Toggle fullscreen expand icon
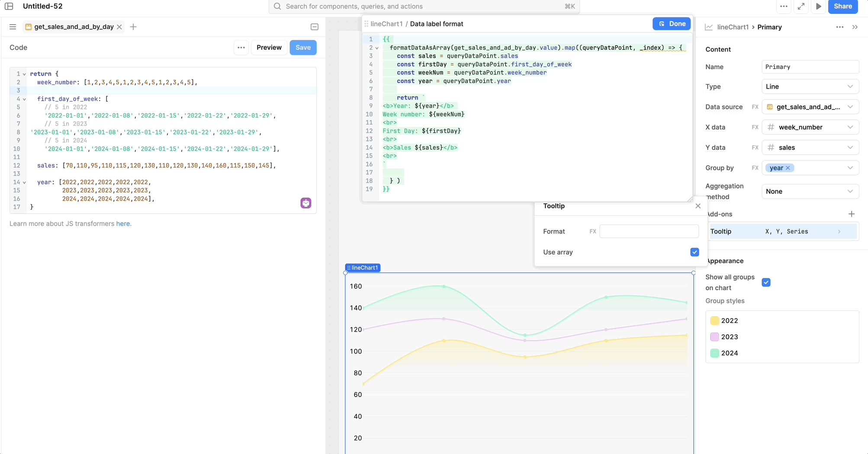The image size is (868, 454). click(801, 6)
